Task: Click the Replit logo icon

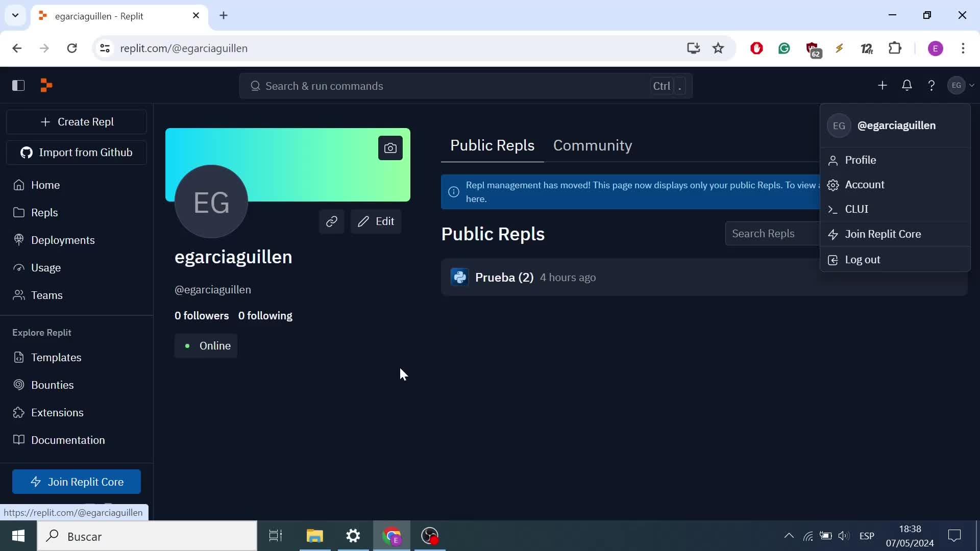Action: 46,85
